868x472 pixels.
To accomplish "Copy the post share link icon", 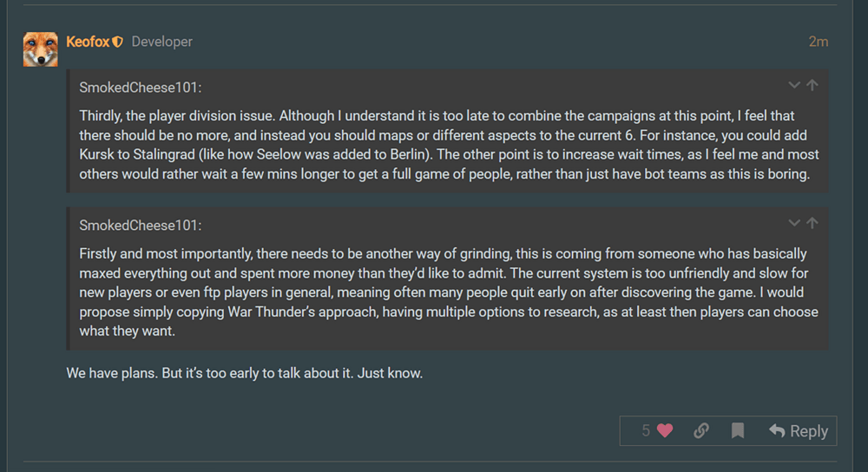I will (x=701, y=431).
